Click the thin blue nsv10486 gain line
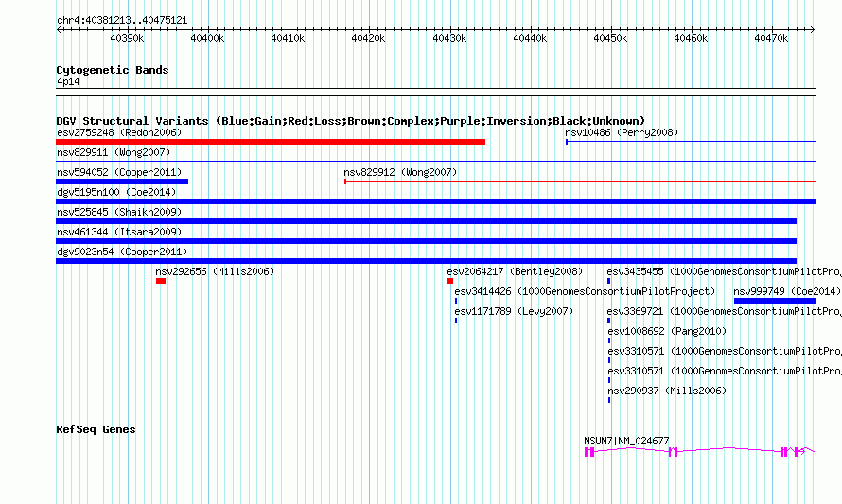This screenshot has width=842, height=504. tap(691, 142)
